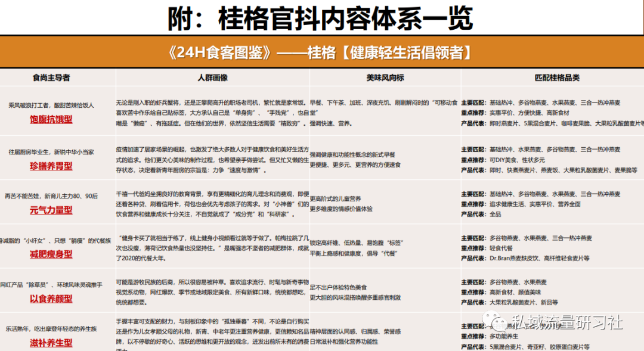644x351 pixels.
Task: Select the red label "减肥瘦身型"
Action: click(x=51, y=254)
